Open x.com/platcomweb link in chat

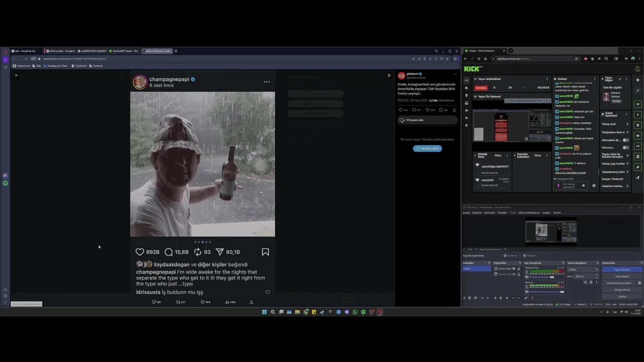click(571, 172)
